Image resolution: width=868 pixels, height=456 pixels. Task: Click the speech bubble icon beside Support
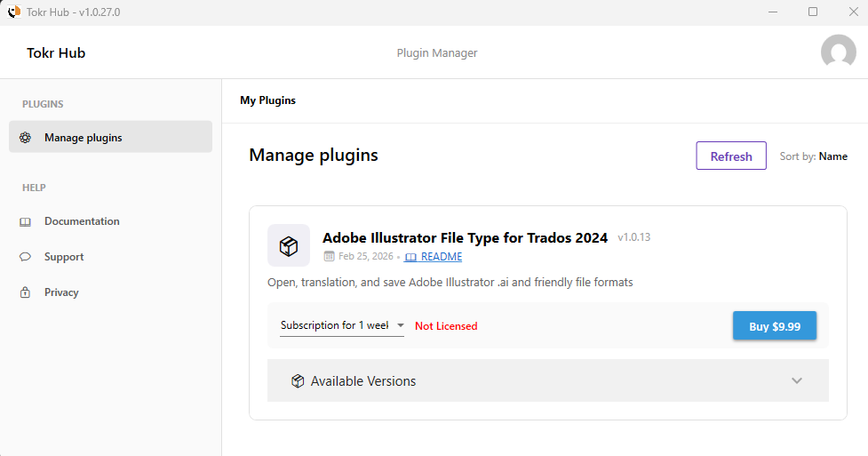[x=25, y=257]
